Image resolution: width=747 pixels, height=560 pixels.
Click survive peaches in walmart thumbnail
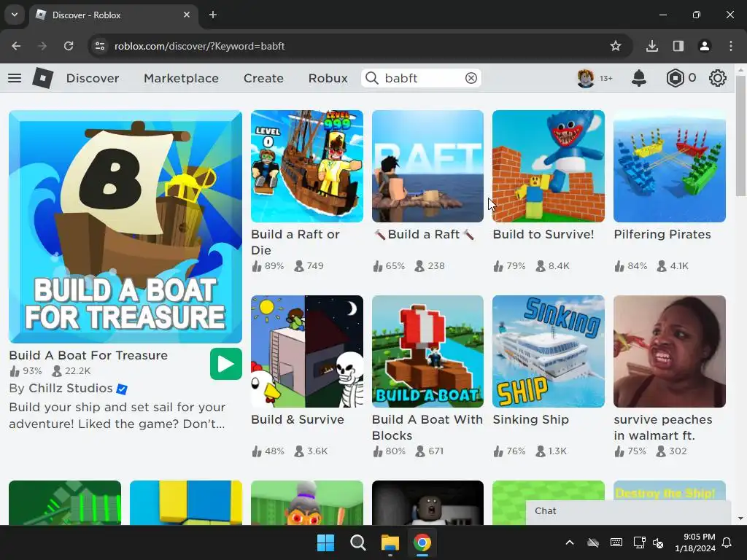coord(670,351)
